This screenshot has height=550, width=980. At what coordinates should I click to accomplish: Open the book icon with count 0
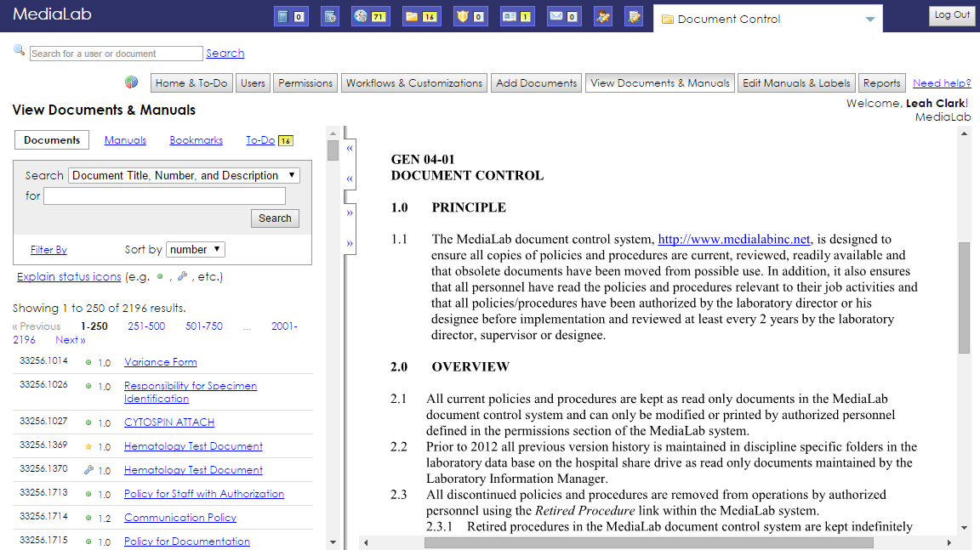point(291,16)
